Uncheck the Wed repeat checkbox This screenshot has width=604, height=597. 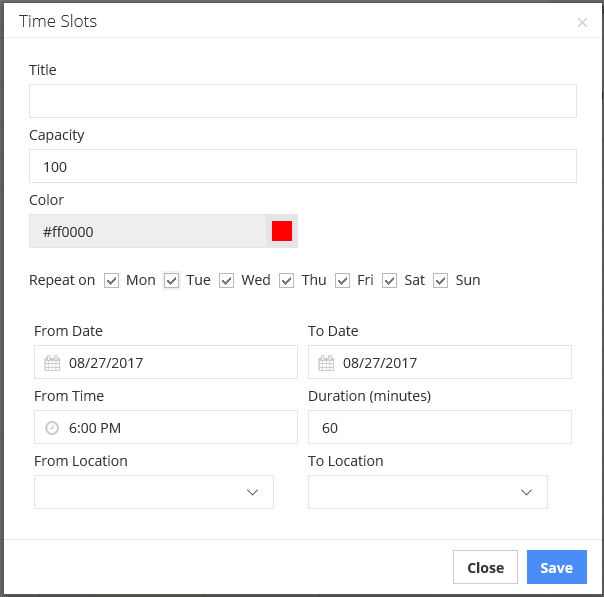click(x=226, y=280)
